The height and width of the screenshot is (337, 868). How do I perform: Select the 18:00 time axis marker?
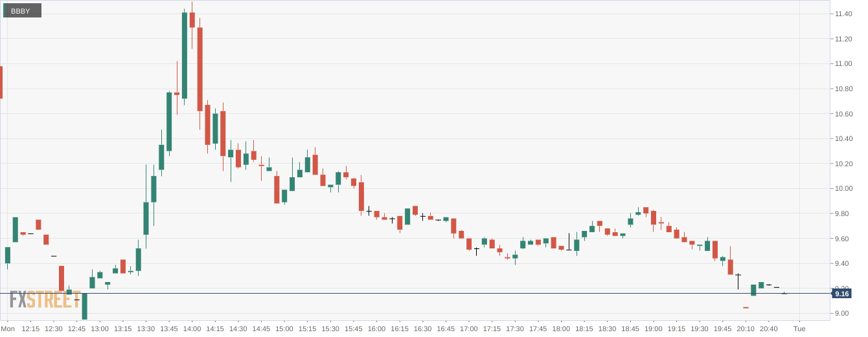pos(561,329)
